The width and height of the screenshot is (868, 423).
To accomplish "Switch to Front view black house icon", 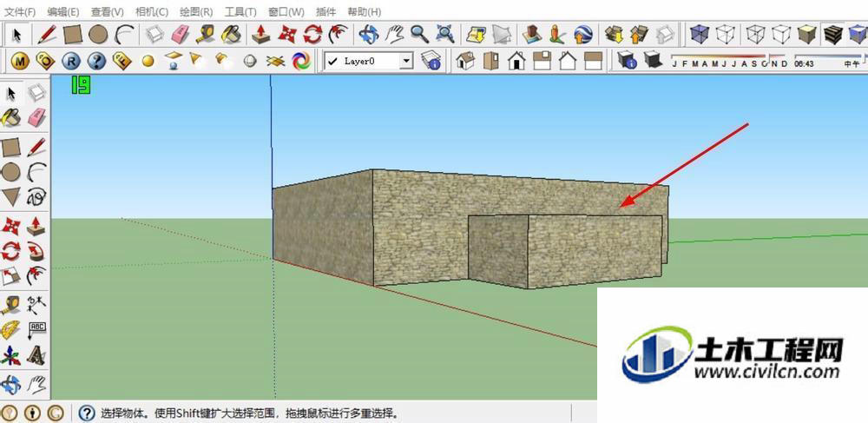I will click(516, 61).
